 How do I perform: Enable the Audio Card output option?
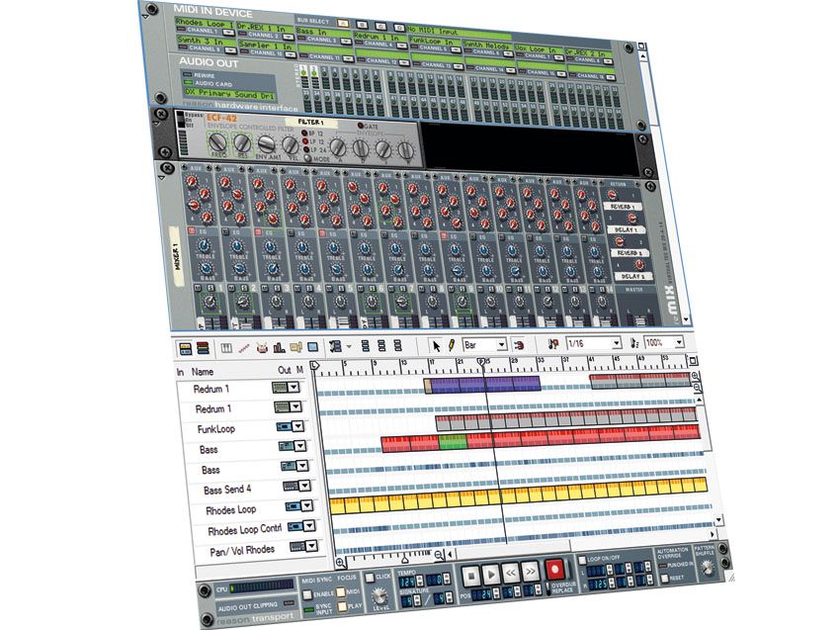pos(189,82)
